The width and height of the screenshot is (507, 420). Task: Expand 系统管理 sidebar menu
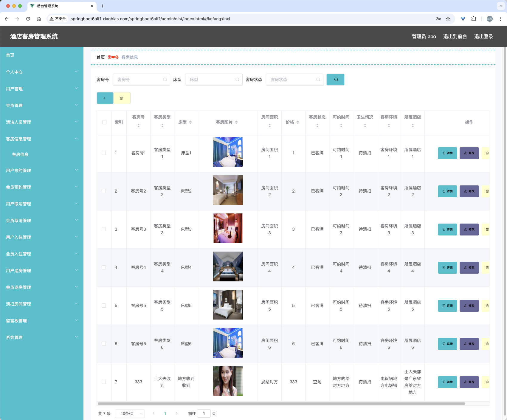42,337
